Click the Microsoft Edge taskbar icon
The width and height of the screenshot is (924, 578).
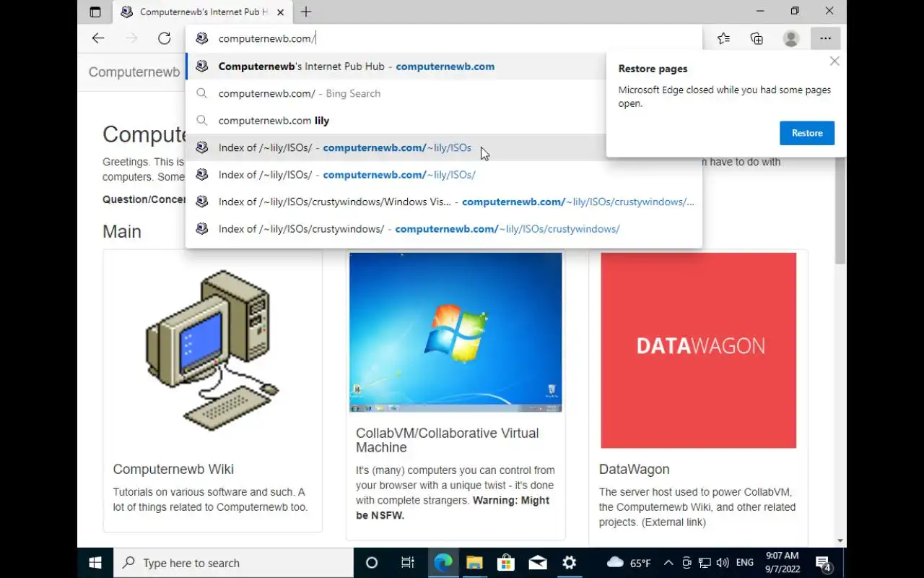pyautogui.click(x=443, y=563)
